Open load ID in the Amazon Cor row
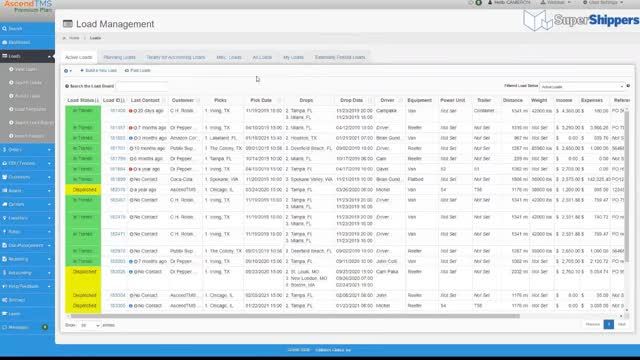This screenshot has height=360, width=640. (x=118, y=138)
